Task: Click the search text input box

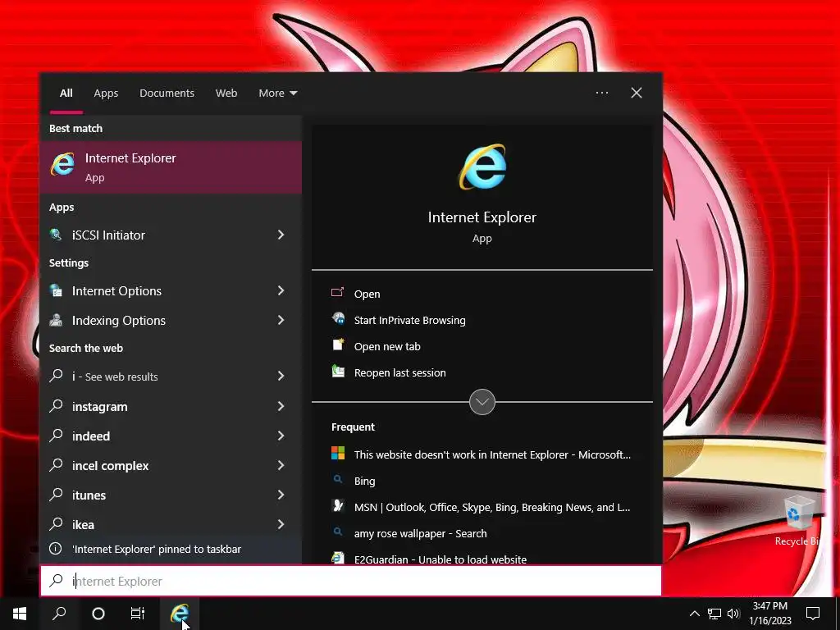Action: tap(351, 581)
